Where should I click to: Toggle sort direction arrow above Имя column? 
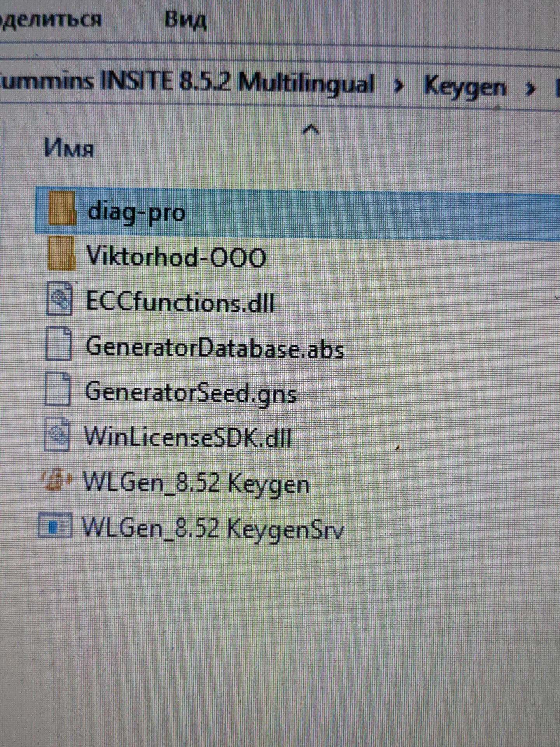pyautogui.click(x=311, y=129)
